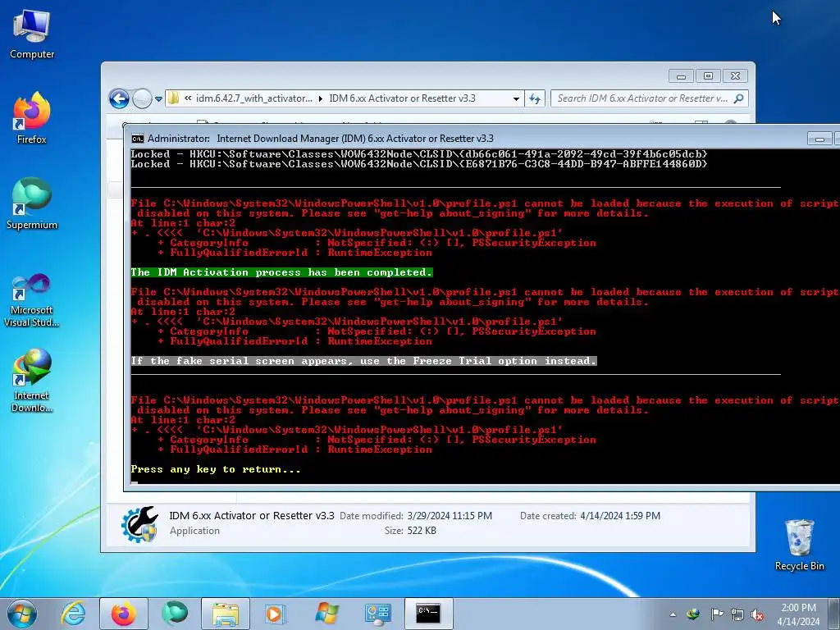
Task: Click the IDM Activator application icon in details pane
Action: click(139, 524)
